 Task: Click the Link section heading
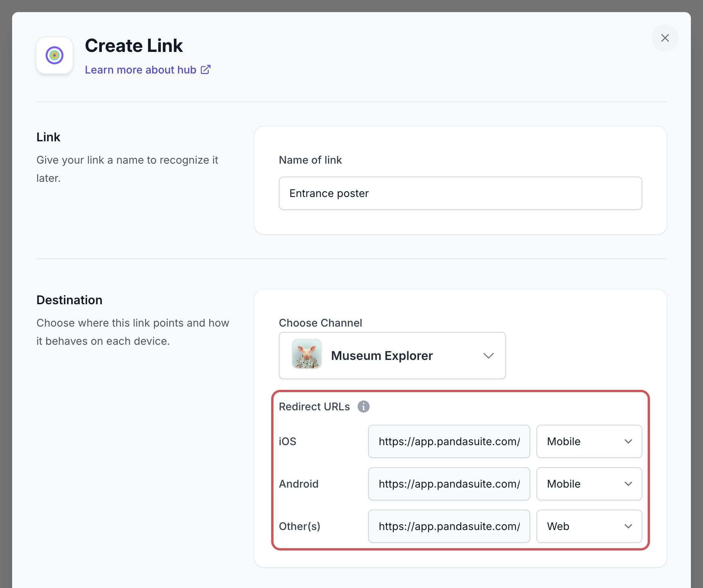(x=48, y=137)
